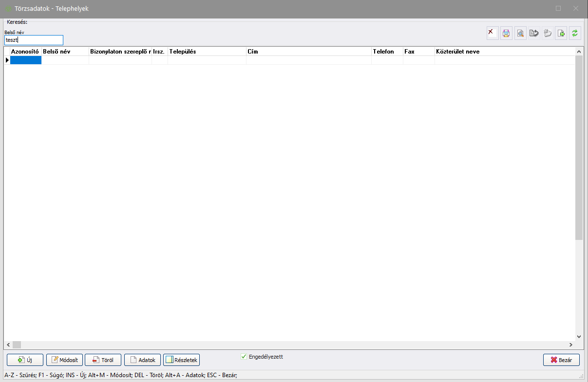Click the clear filter X icon
This screenshot has width=588, height=382.
coord(493,33)
